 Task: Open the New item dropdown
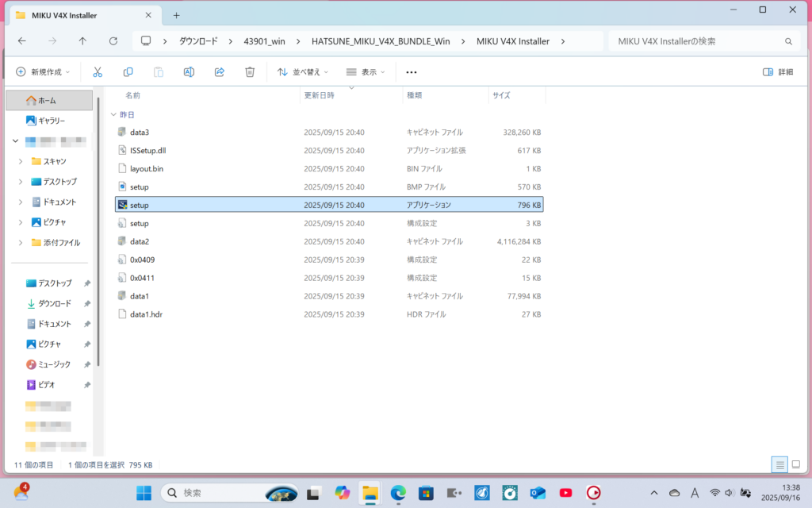click(x=43, y=72)
